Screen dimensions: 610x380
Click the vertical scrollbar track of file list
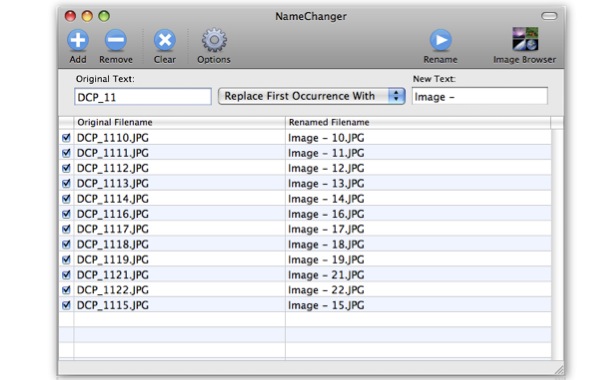pos(557,243)
